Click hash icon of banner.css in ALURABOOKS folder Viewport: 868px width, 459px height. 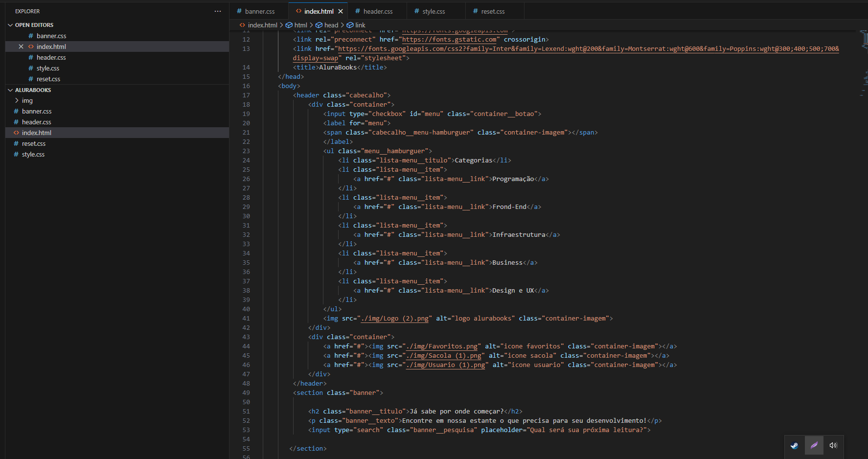tap(16, 111)
